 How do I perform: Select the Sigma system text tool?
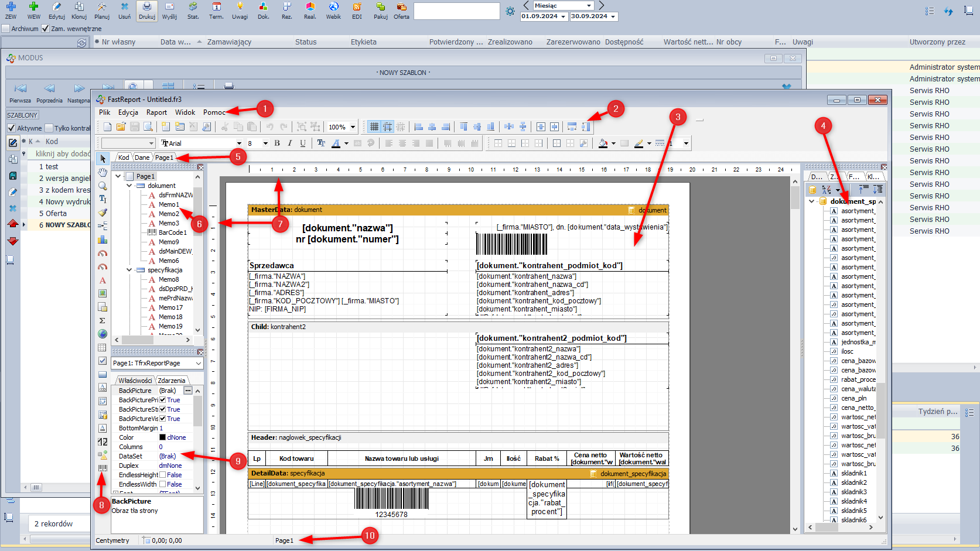103,320
